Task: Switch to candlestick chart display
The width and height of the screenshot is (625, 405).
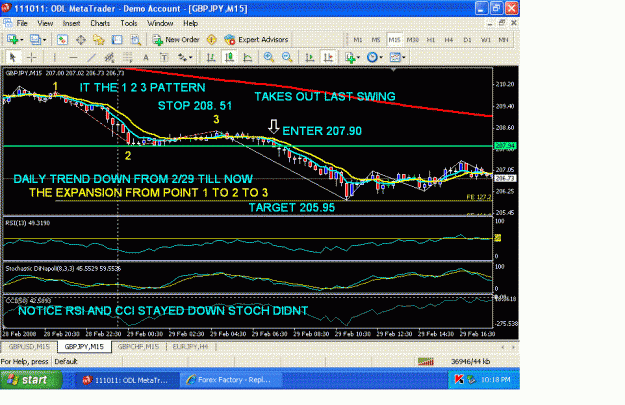Action: click(x=229, y=57)
